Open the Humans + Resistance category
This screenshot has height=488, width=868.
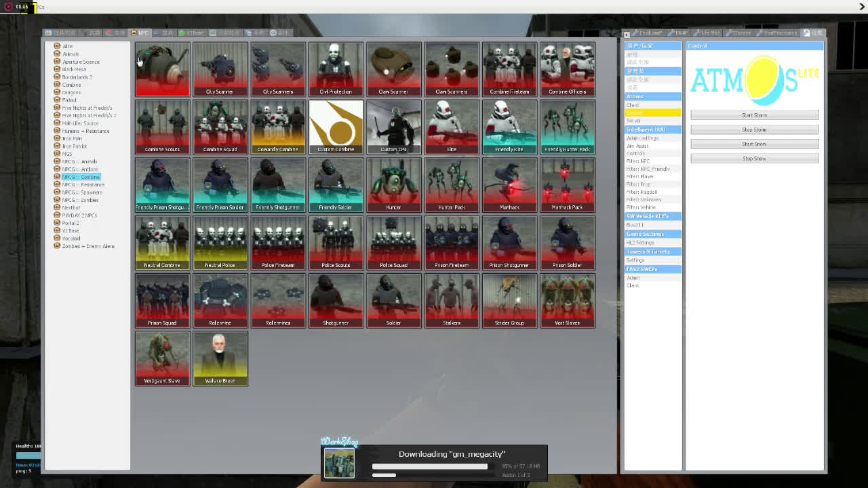(x=85, y=131)
